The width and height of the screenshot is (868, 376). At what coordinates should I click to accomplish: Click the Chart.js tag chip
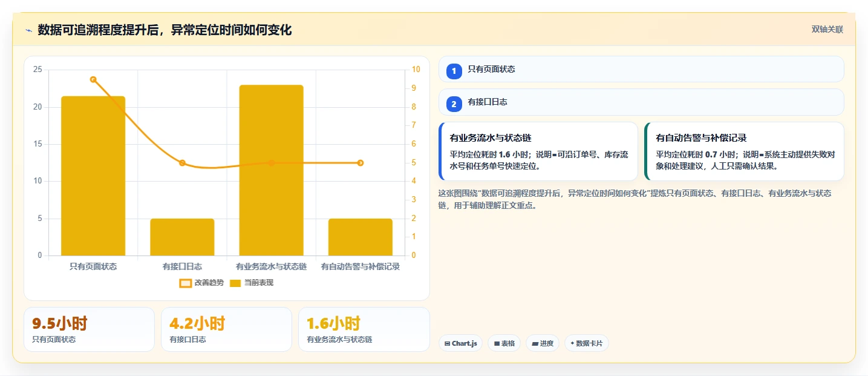point(461,343)
